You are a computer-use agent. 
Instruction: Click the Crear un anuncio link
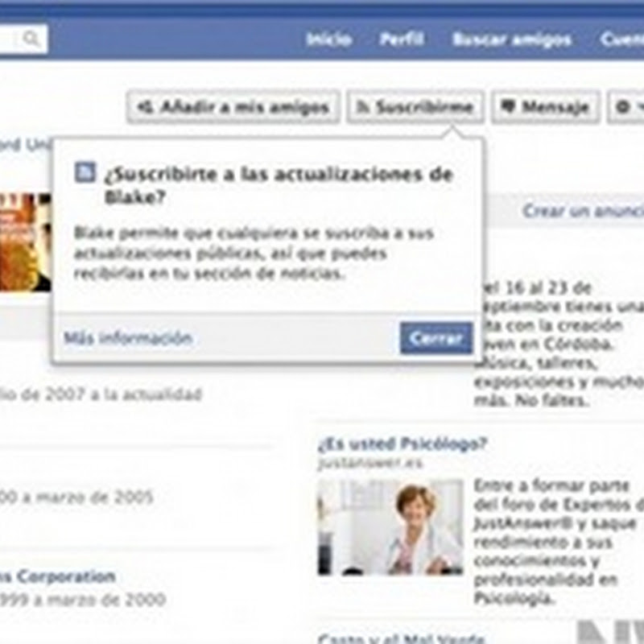(x=583, y=211)
